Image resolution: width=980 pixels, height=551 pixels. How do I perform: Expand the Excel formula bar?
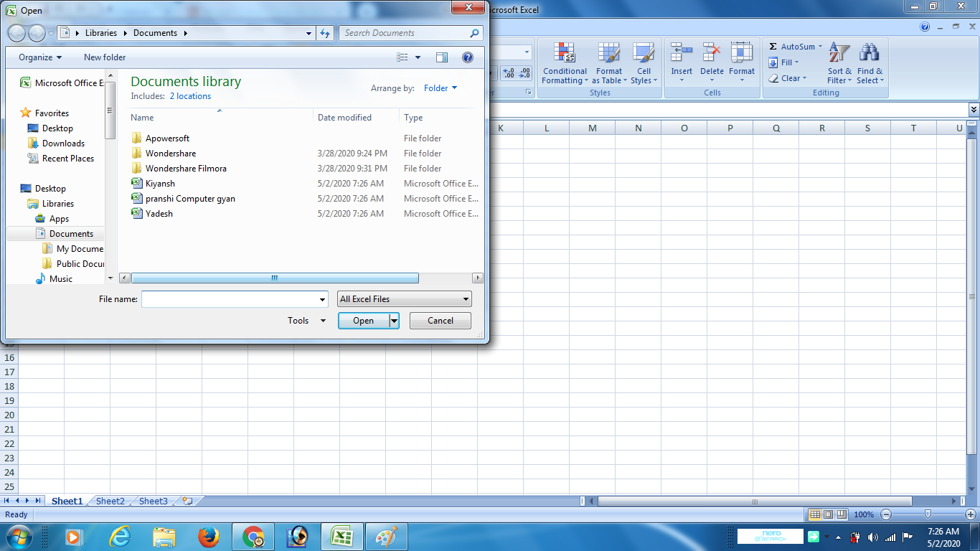[x=974, y=109]
